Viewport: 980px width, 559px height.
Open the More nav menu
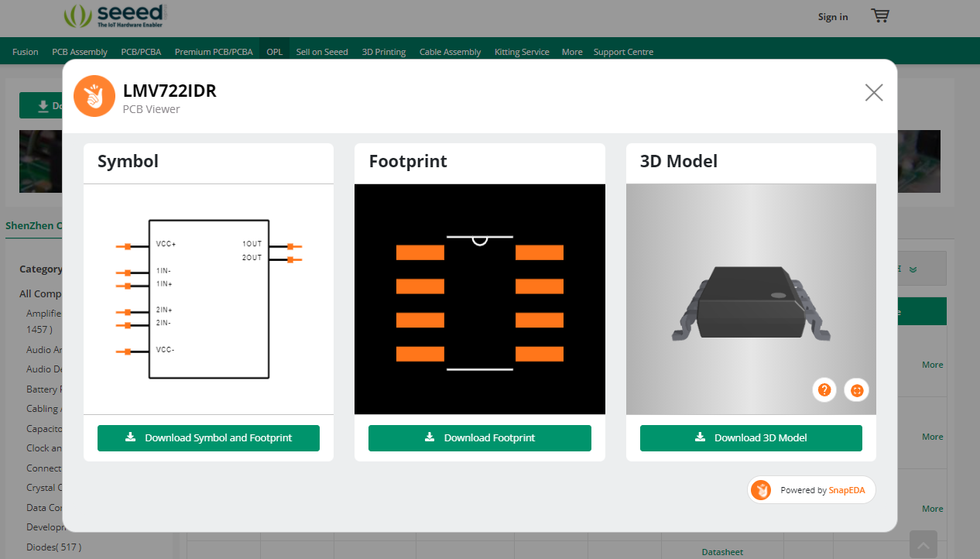[572, 52]
